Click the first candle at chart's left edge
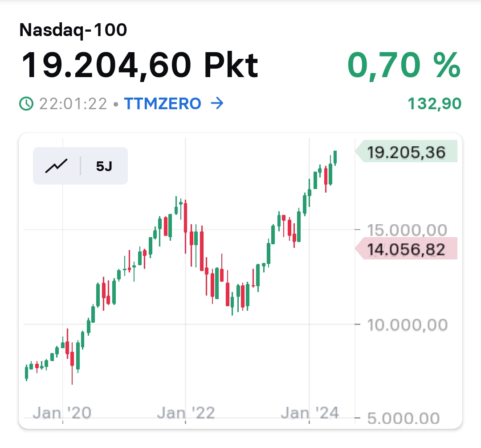 (x=26, y=372)
